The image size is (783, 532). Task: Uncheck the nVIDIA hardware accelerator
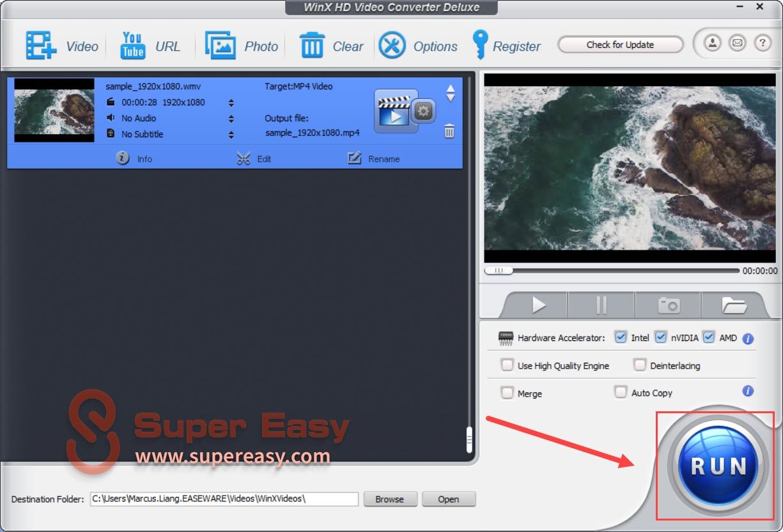pos(661,337)
